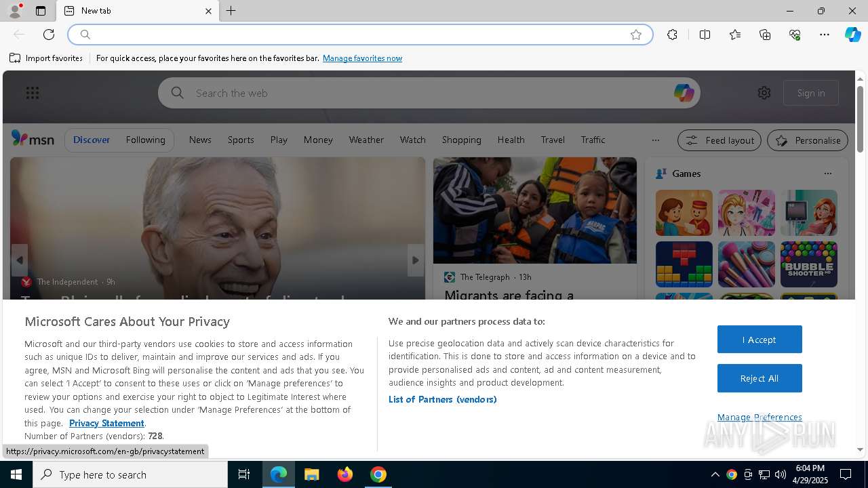Image resolution: width=868 pixels, height=488 pixels.
Task: Open Windows Start menu
Action: pyautogui.click(x=16, y=474)
